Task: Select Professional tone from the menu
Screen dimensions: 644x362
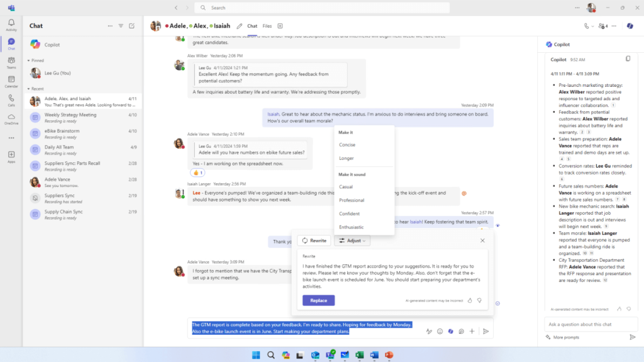Action: (x=352, y=200)
